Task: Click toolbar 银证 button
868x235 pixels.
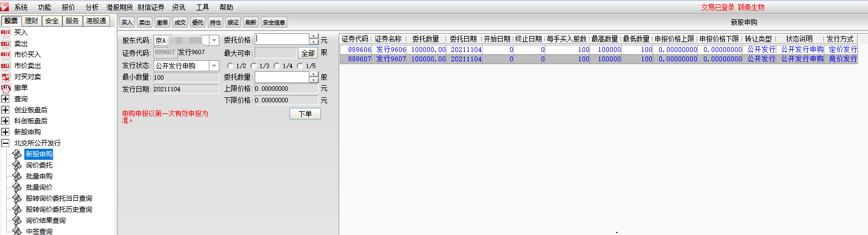Action: [233, 23]
